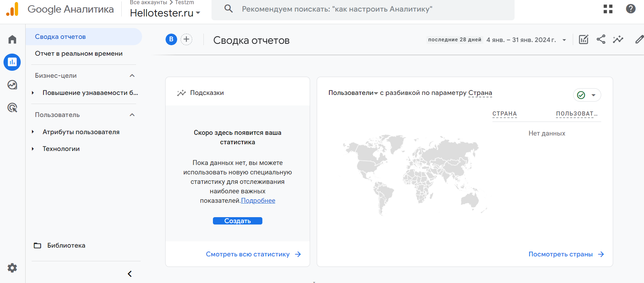Expand Атрибуты пользователя tree item
This screenshot has width=644, height=283.
pyautogui.click(x=33, y=132)
